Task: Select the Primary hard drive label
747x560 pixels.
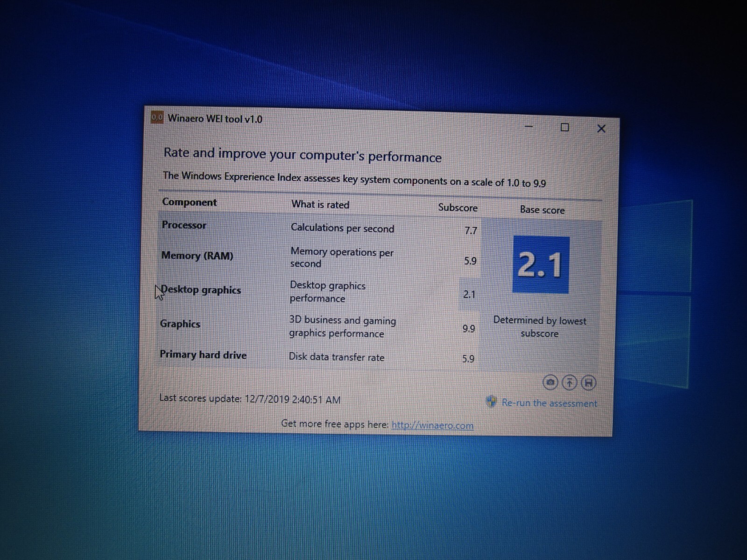Action: (203, 355)
